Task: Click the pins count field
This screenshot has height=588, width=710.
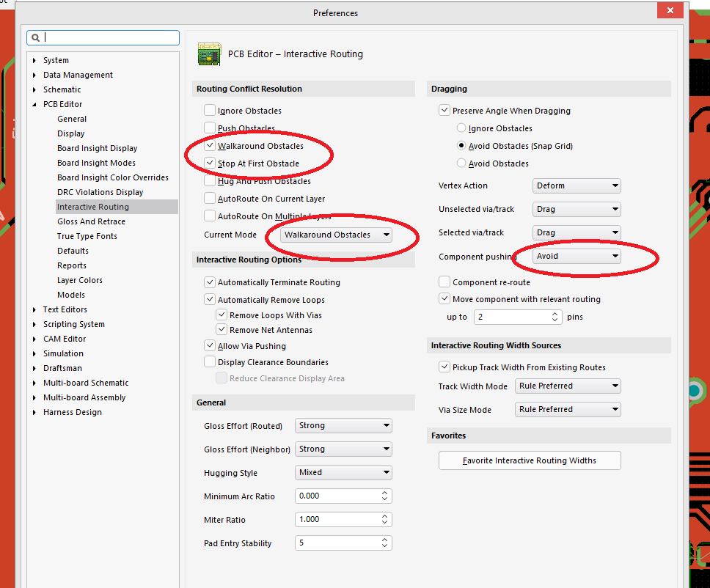Action: [x=518, y=317]
